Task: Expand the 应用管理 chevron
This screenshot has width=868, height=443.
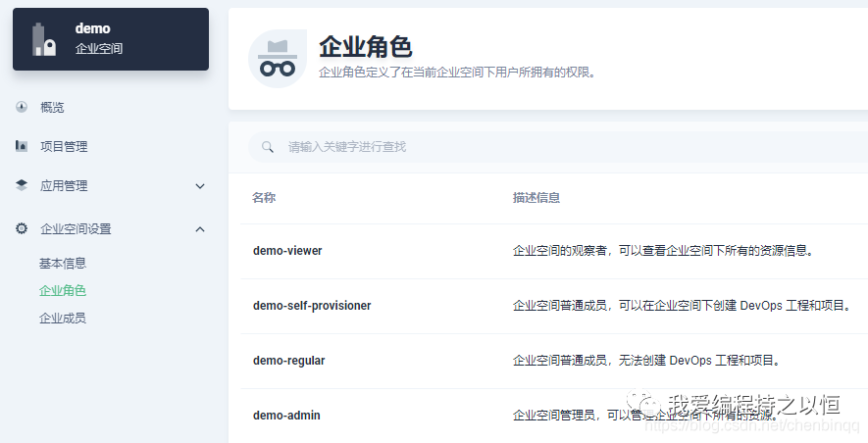Action: pos(200,186)
